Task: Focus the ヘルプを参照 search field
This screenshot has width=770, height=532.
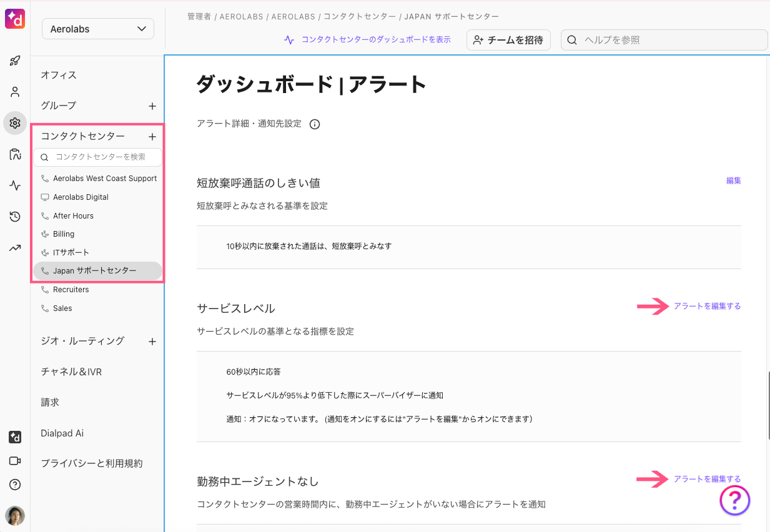Action: (664, 40)
